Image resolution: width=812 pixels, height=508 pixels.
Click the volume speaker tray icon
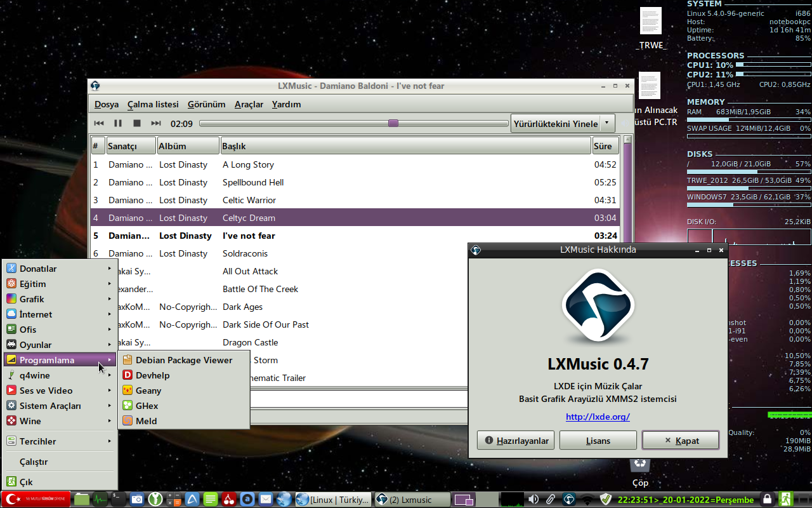(534, 499)
